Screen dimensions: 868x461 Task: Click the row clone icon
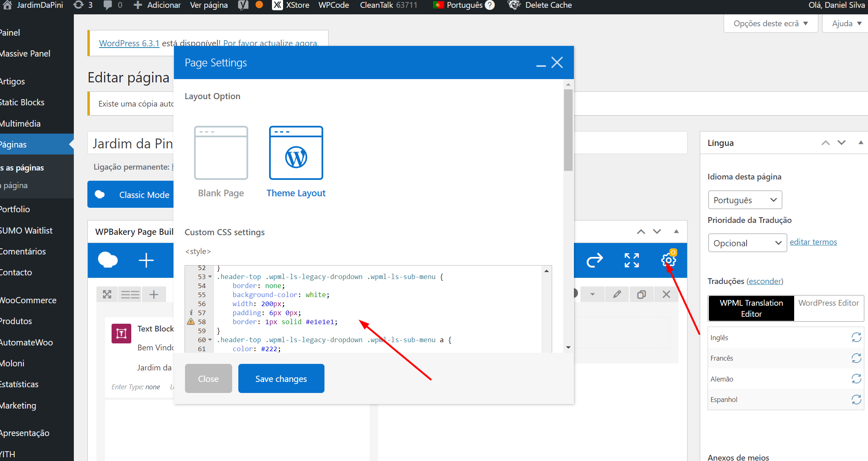(642, 294)
